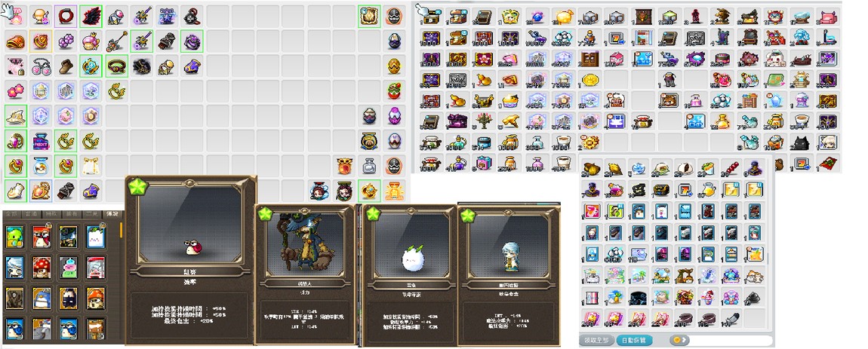Viewport: 868px width, 349px height.
Task: Click the dark red ring item
Action: click(x=65, y=16)
